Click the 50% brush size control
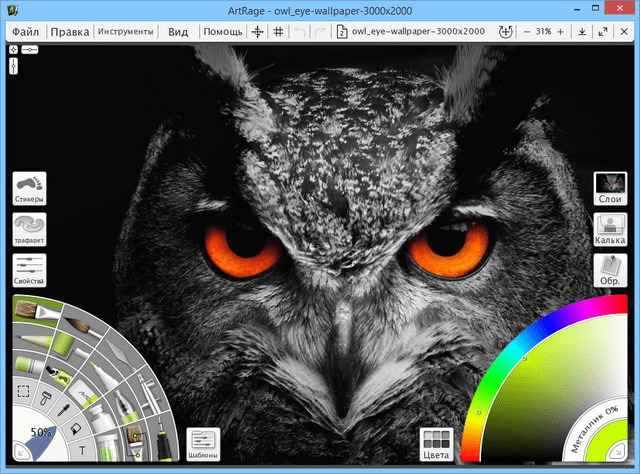Viewport: 640px width, 474px height. point(41,432)
